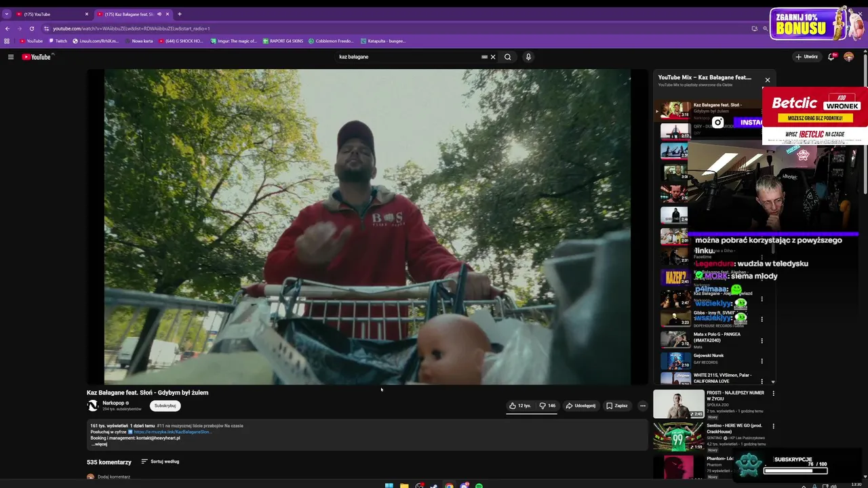
Task: Mute the Kaz Bałagane tab speaker icon
Action: (x=159, y=14)
